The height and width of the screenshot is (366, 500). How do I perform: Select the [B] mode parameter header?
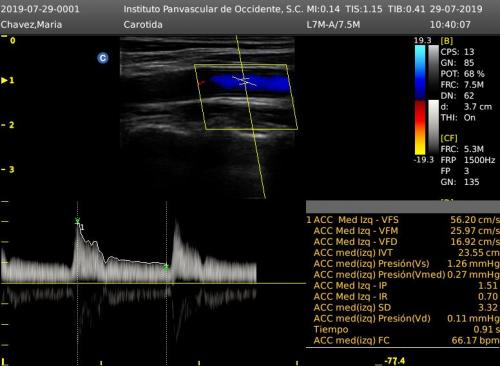click(x=447, y=41)
